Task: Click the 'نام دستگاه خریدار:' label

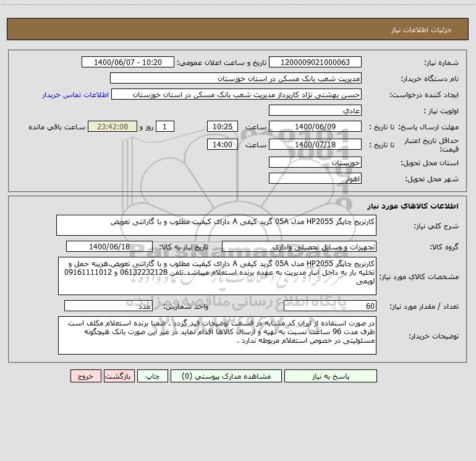Action: pos(430,79)
